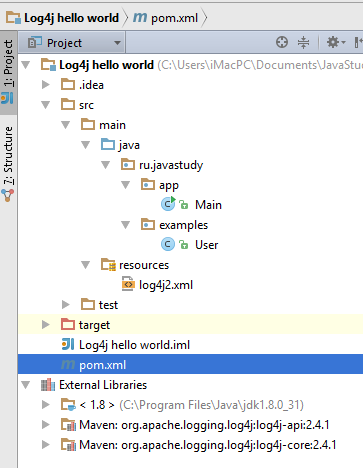Viewport: 363px width, 468px height.
Task: Click the User class icon
Action: pyautogui.click(x=168, y=244)
